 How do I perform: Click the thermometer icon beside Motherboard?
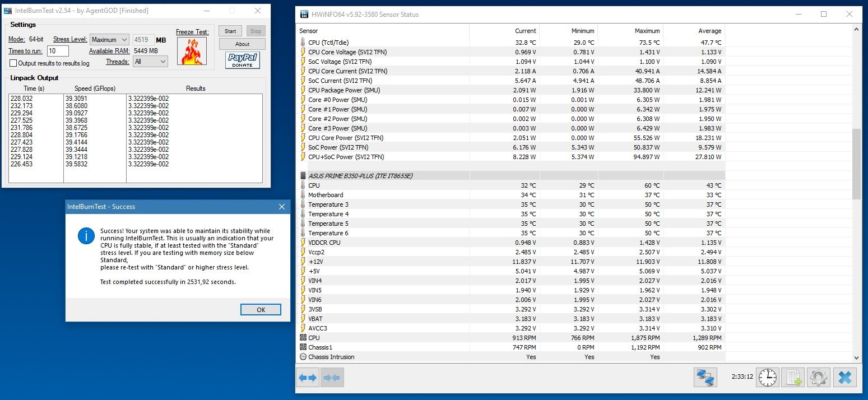(x=303, y=195)
